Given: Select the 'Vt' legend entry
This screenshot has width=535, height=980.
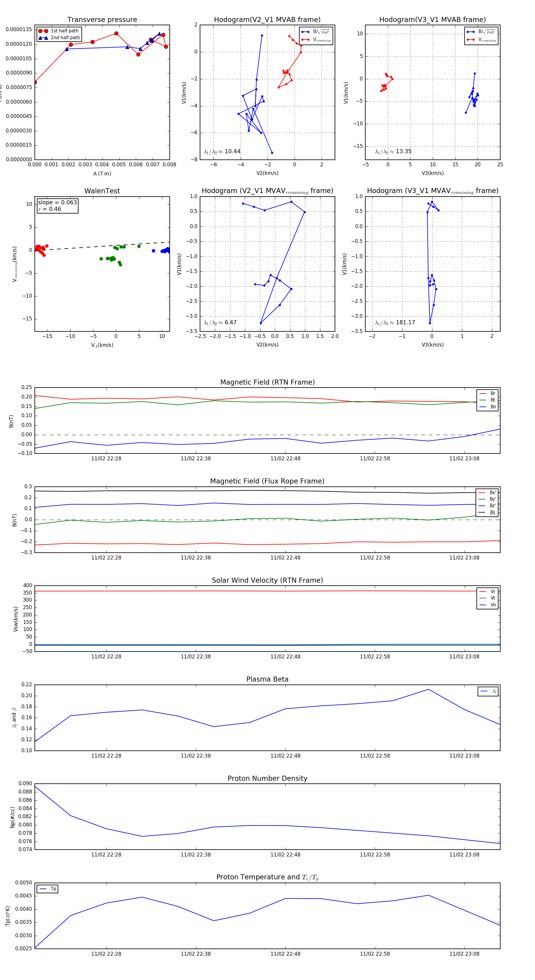Looking at the screenshot, I should 487,598.
